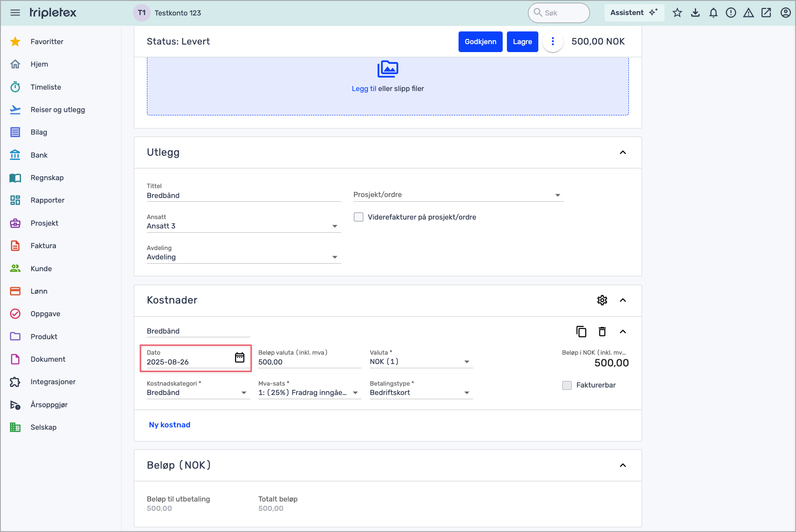This screenshot has width=796, height=532.
Task: Enable Viderefakturer på prosjekt/ordre checkbox
Action: point(359,217)
